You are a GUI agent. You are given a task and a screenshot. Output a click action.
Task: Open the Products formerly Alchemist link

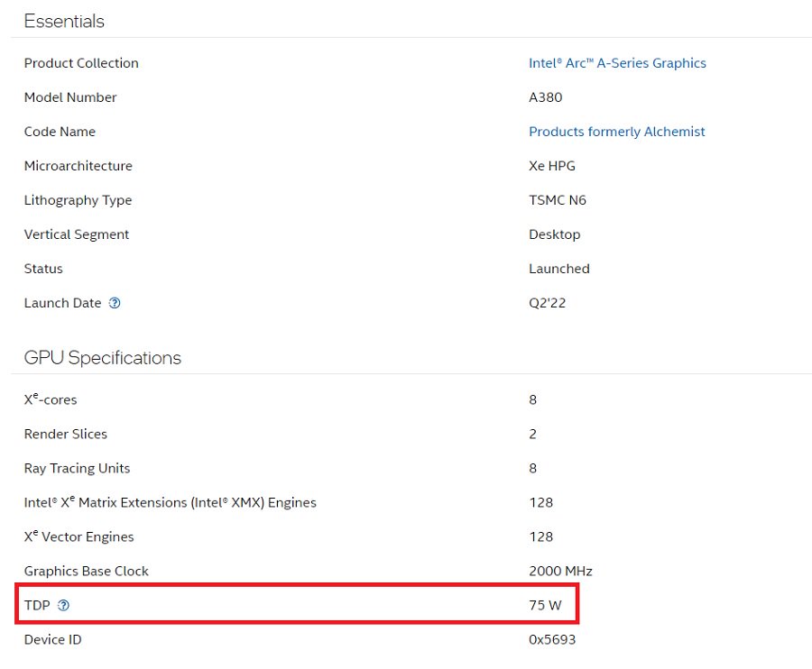pos(616,132)
